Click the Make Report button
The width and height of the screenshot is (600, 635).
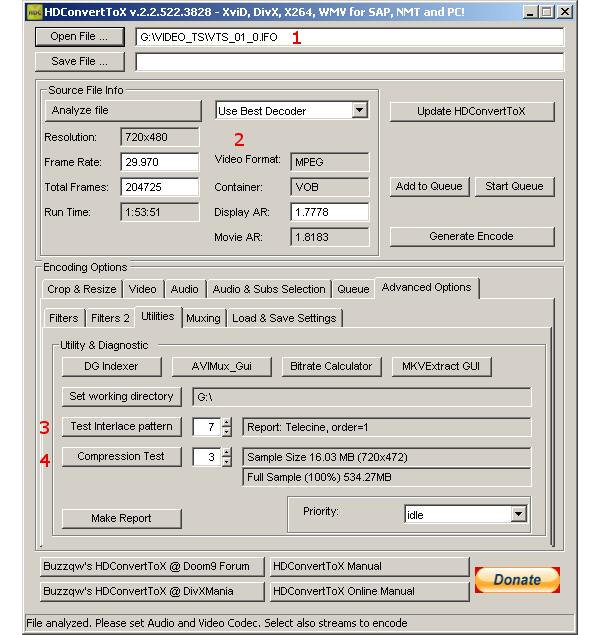122,518
